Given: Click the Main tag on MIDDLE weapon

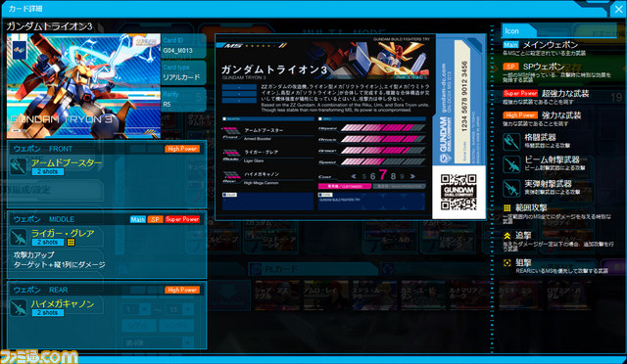Looking at the screenshot, I should [137, 219].
